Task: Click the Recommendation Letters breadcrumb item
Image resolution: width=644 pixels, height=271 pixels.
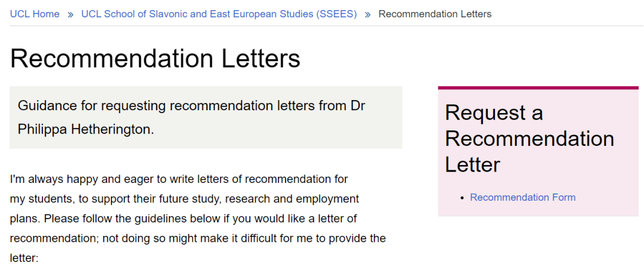Action: (x=435, y=14)
